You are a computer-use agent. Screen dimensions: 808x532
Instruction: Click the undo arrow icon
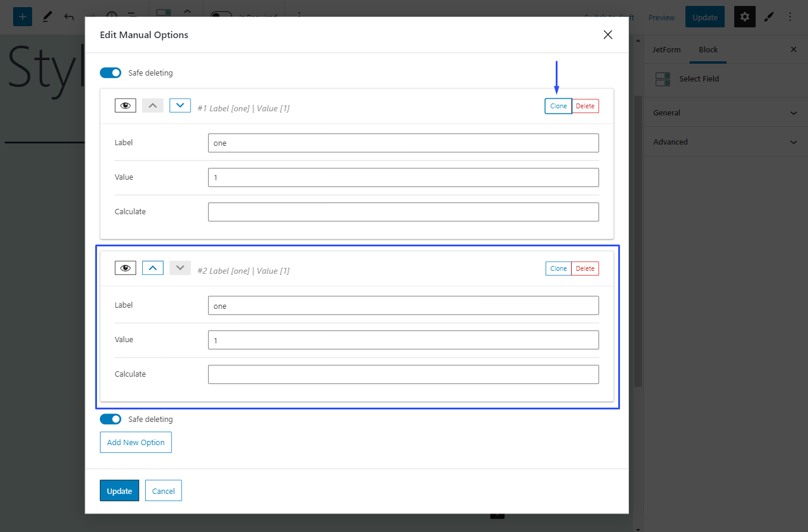tap(68, 17)
